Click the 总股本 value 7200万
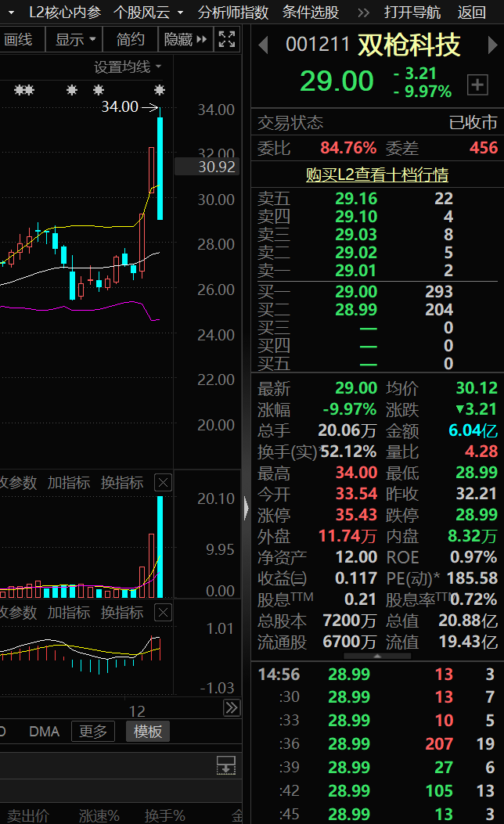Viewport: 504px width, 824px height. tap(350, 621)
